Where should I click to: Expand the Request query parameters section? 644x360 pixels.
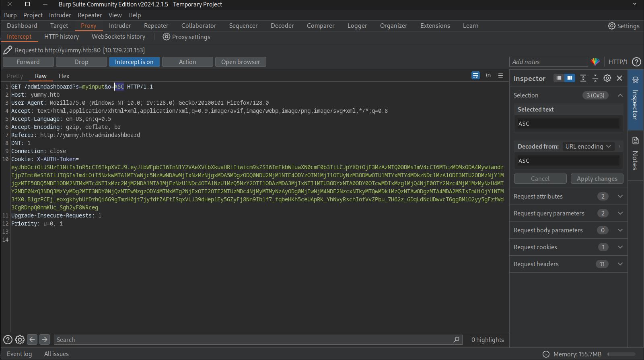[x=620, y=213]
